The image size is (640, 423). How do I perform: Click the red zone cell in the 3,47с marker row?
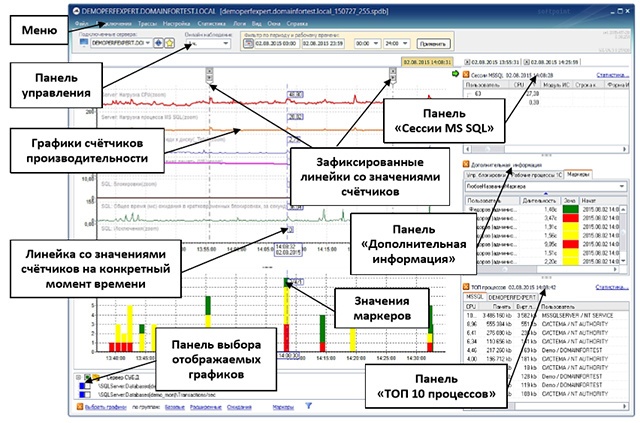point(571,218)
